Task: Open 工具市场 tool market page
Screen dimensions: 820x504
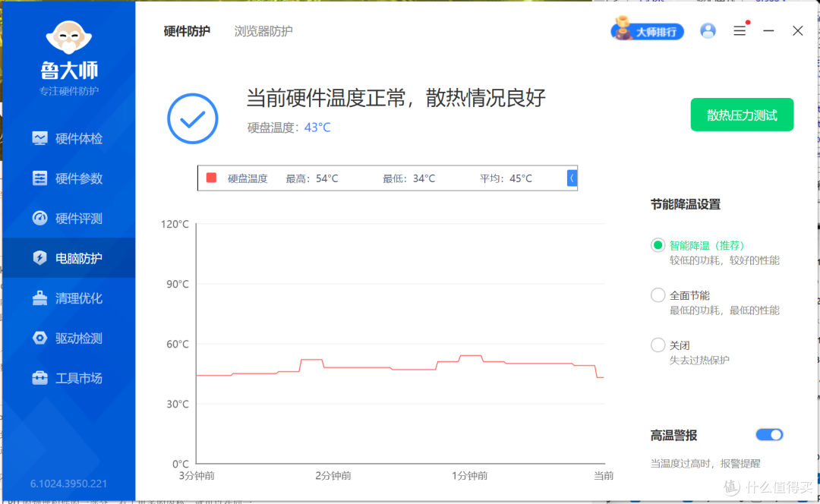Action: point(68,378)
